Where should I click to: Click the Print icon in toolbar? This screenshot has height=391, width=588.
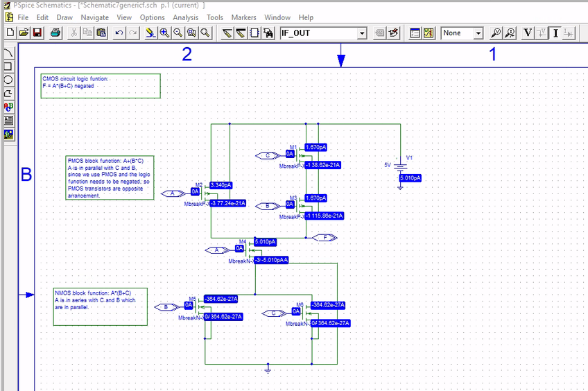pos(56,33)
